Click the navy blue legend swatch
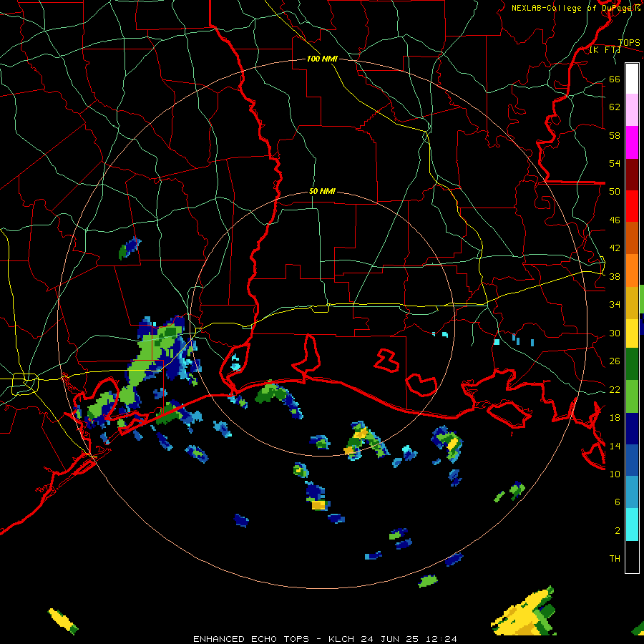Screen dimensions: 644x644 click(x=632, y=429)
